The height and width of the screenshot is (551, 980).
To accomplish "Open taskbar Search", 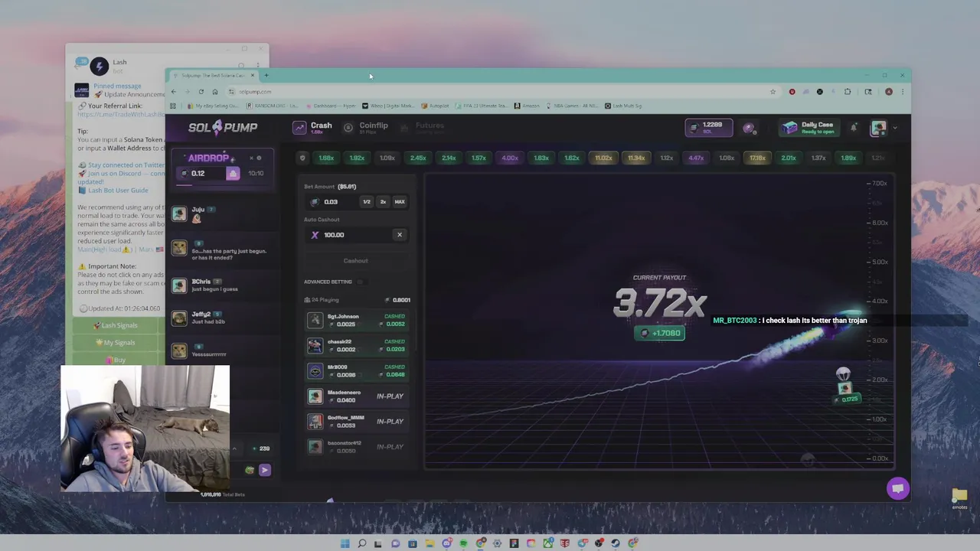I will pyautogui.click(x=362, y=543).
